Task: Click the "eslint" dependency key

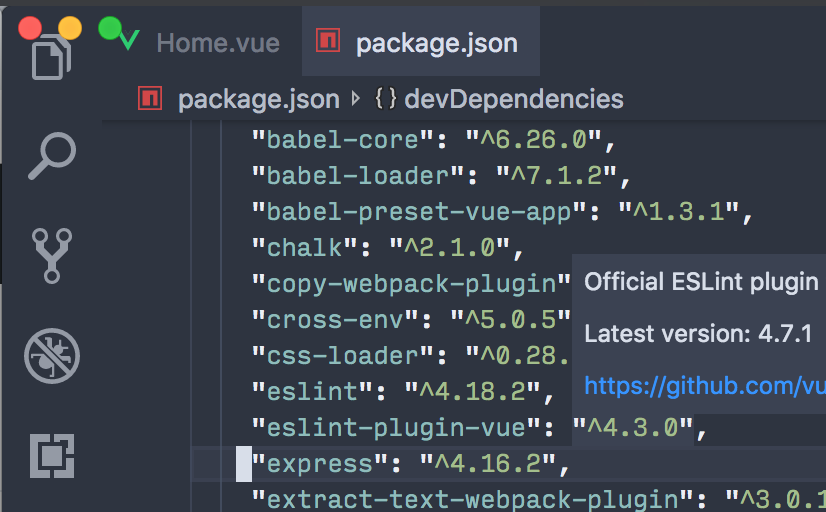Action: (312, 391)
